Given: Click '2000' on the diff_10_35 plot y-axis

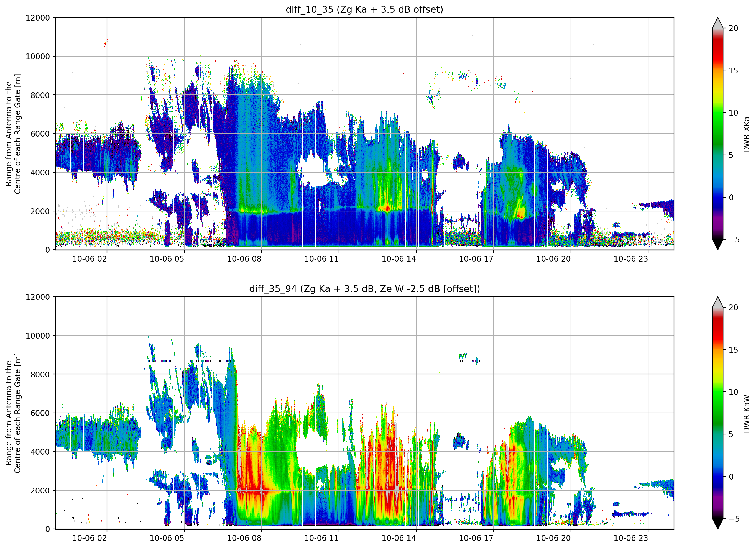Looking at the screenshot, I should pos(40,211).
